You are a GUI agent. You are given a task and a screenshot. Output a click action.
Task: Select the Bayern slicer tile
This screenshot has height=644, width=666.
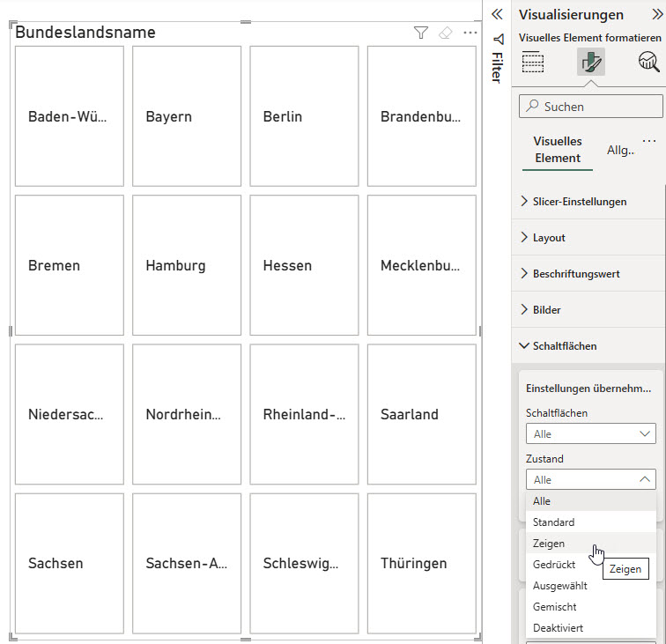(x=187, y=116)
